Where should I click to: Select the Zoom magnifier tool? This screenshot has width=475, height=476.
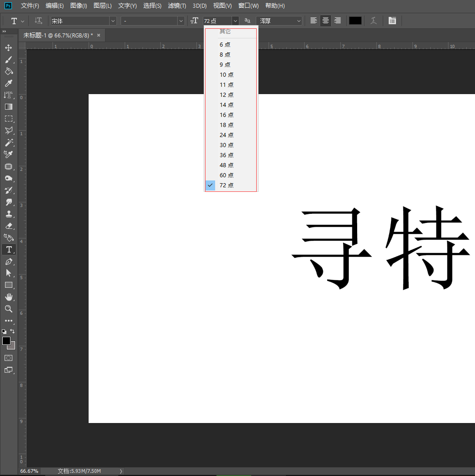tap(9, 309)
